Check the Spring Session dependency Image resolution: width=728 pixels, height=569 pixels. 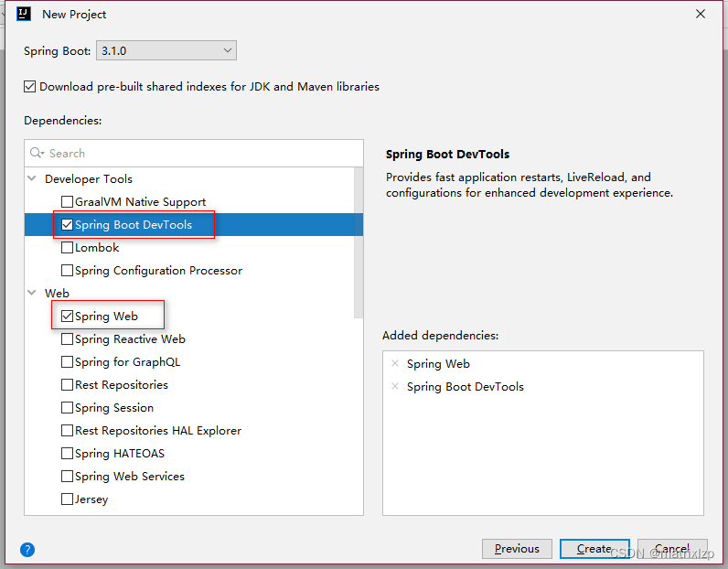67,407
